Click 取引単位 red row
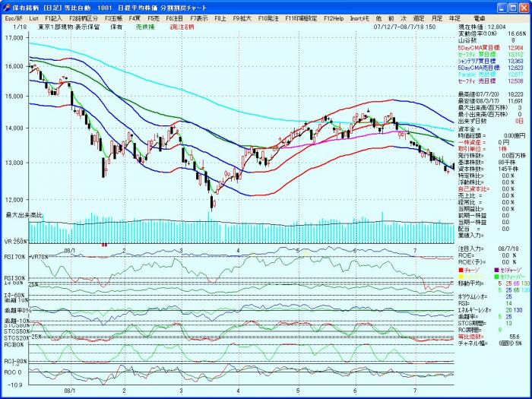 [482, 149]
